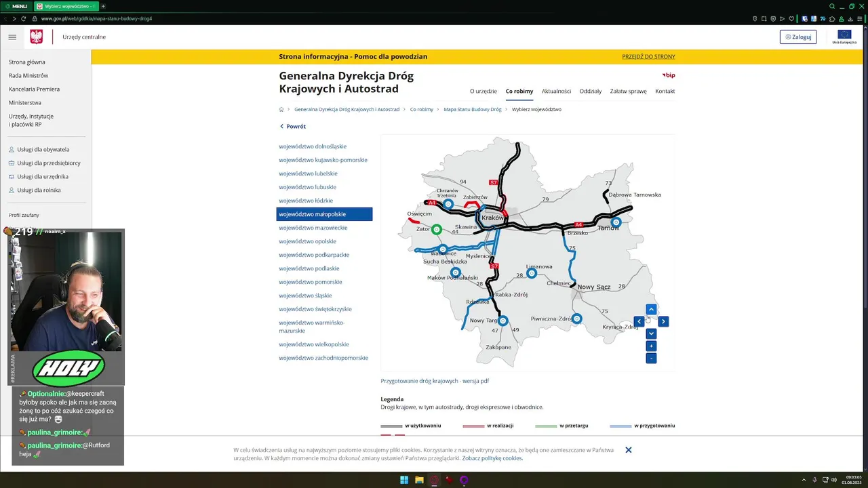The image size is (868, 488).
Task: Open the Windows Start button
Action: pos(404,480)
